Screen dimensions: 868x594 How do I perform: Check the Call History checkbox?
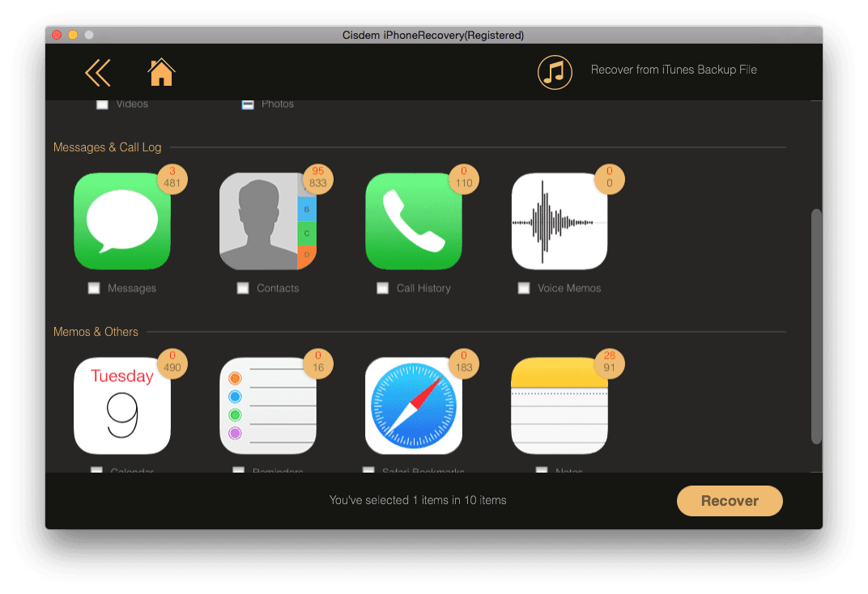pyautogui.click(x=382, y=288)
